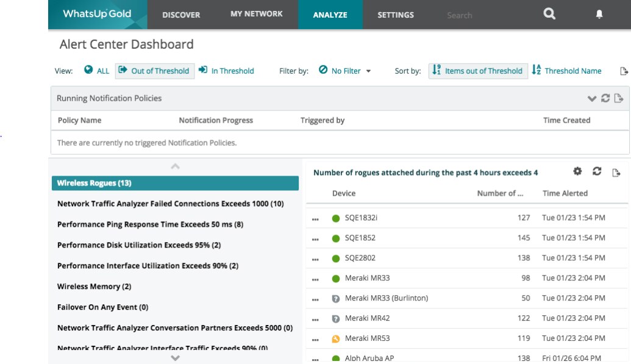Open the ANALYZE menu

[330, 15]
